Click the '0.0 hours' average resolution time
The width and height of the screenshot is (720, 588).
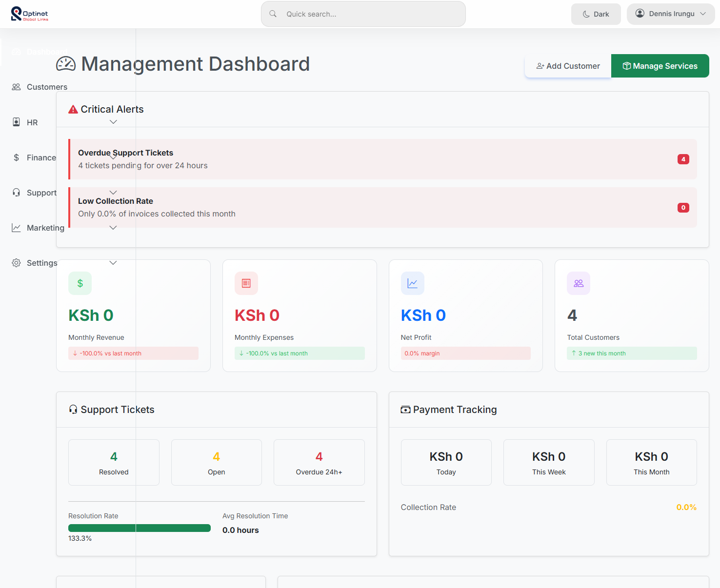point(240,530)
